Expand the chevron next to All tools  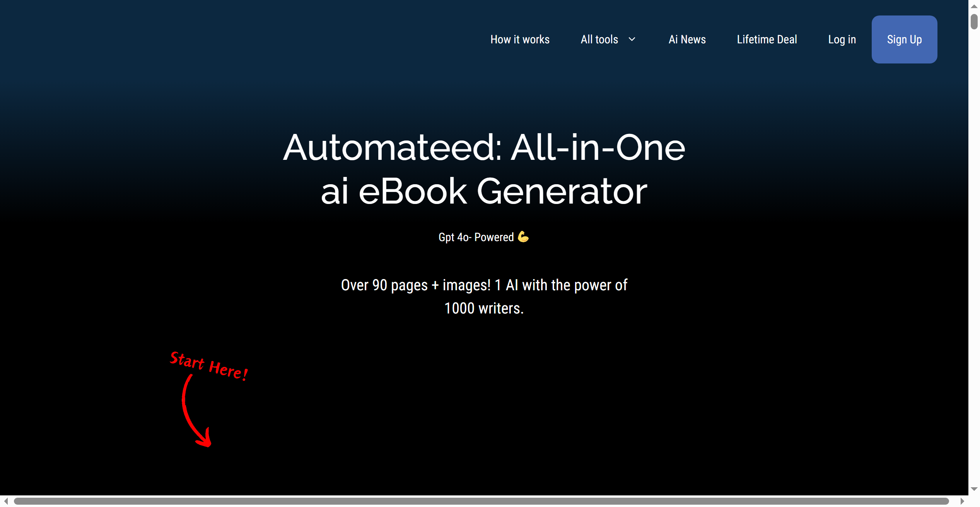click(x=632, y=39)
